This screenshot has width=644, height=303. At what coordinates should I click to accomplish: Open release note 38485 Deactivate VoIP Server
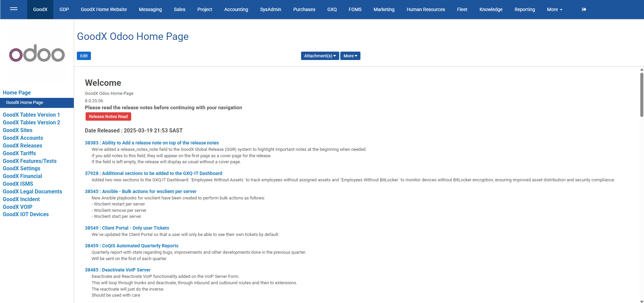[x=117, y=270]
